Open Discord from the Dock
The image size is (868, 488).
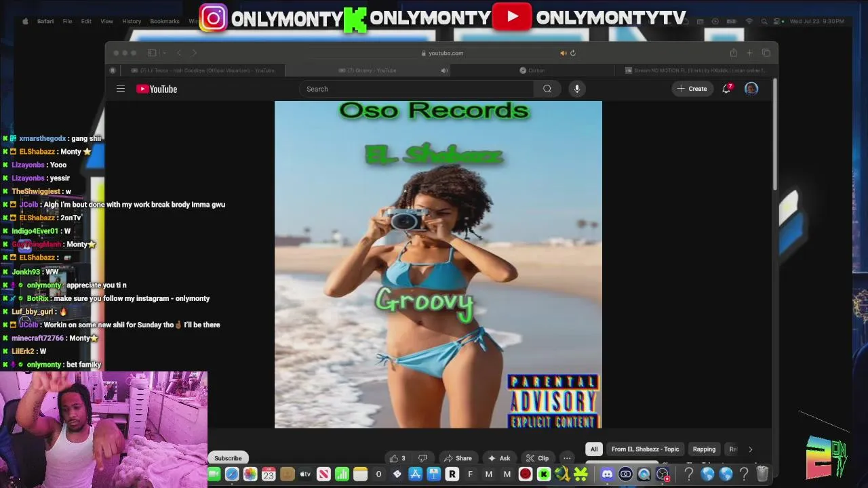click(607, 474)
